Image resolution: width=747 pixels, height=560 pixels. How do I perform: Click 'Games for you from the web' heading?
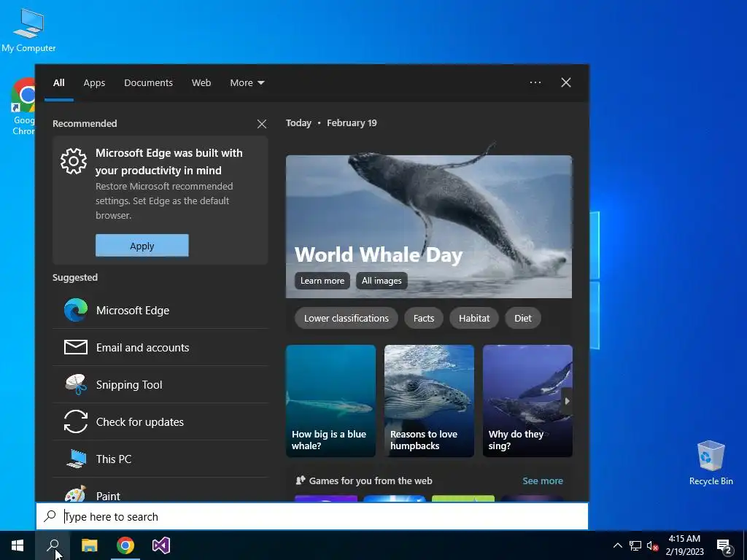tap(370, 481)
